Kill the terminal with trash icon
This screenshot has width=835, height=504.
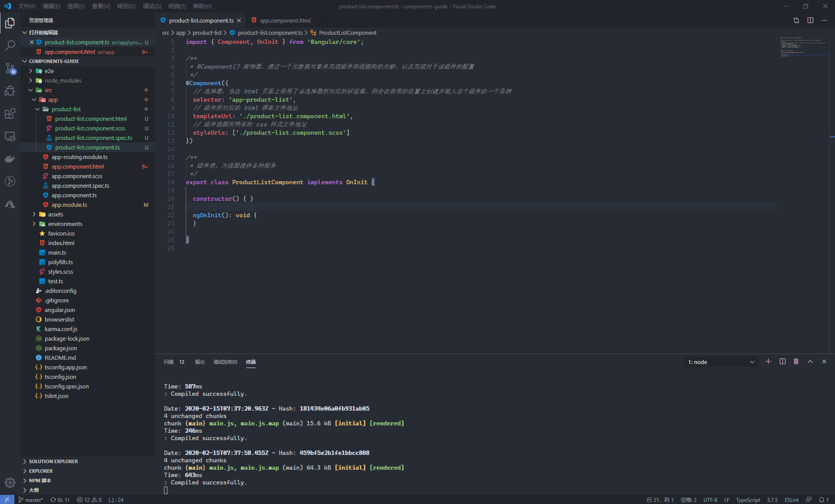pyautogui.click(x=796, y=361)
